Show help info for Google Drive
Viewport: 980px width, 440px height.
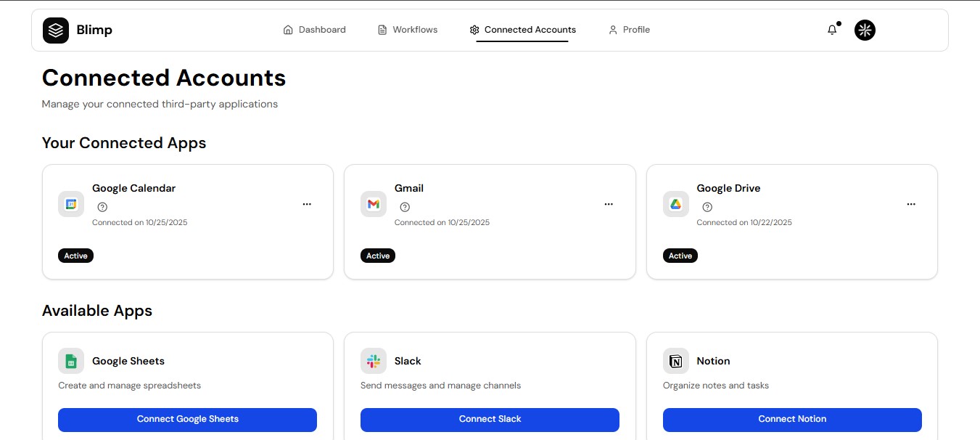pyautogui.click(x=707, y=207)
